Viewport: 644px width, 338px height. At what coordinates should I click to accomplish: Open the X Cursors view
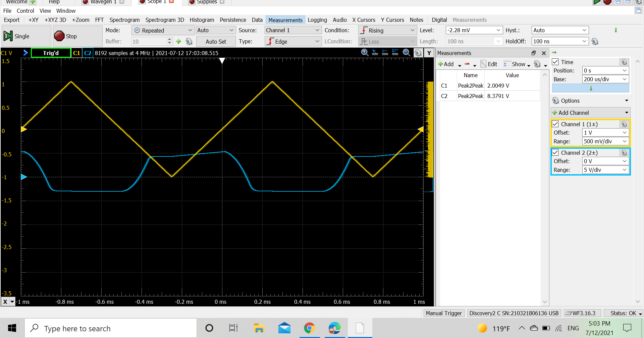[x=364, y=20]
